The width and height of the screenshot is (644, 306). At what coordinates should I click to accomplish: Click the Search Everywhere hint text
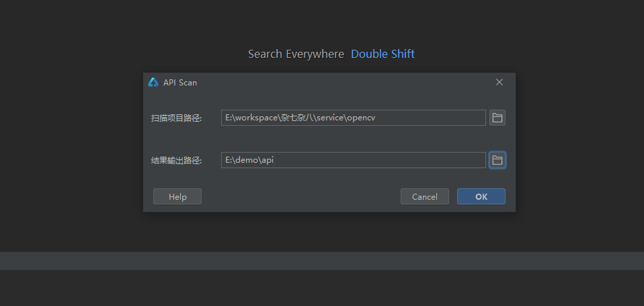pyautogui.click(x=296, y=54)
